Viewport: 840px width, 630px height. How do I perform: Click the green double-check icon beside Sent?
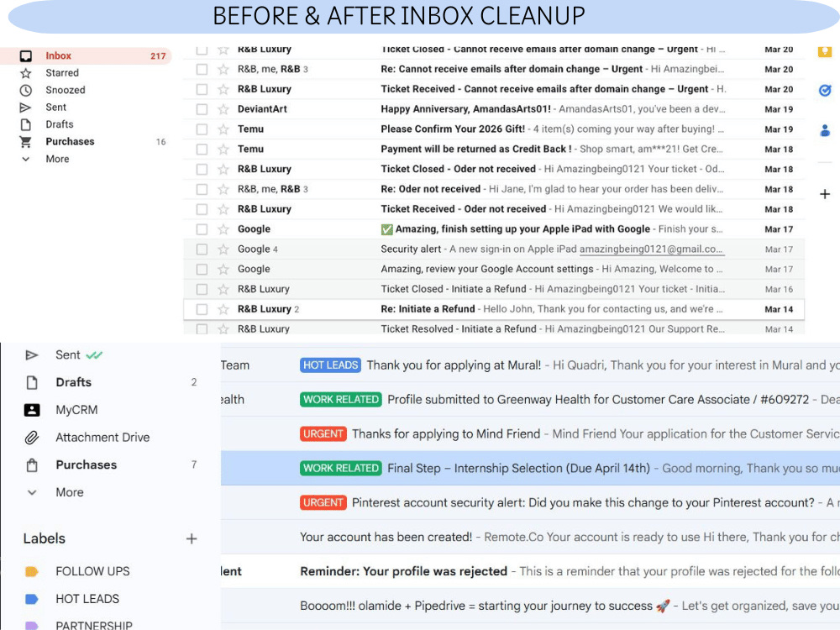[x=94, y=354]
